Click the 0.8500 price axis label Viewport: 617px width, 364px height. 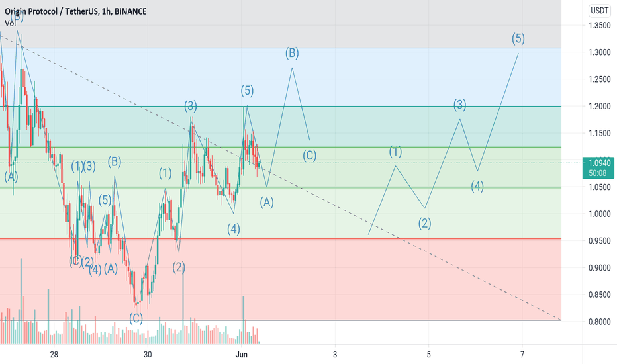[600, 295]
